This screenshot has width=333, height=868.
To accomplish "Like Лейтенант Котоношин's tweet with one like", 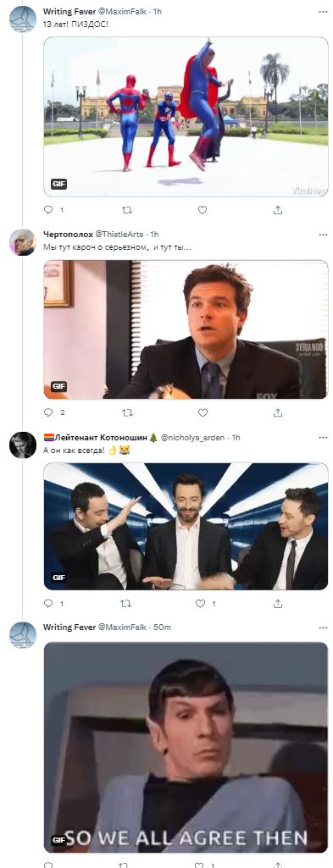I will 201,604.
